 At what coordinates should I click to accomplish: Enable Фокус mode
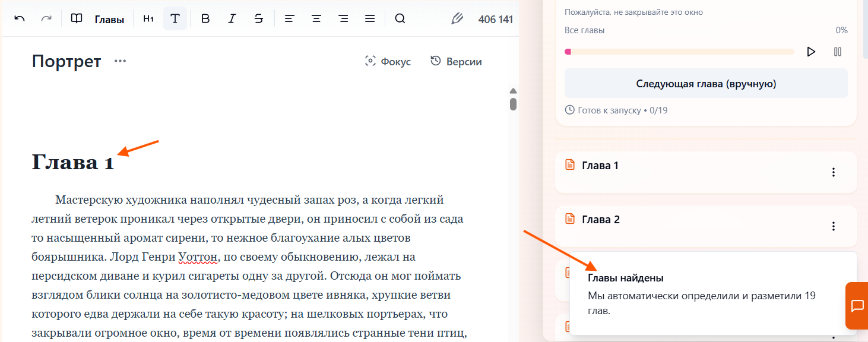click(388, 61)
